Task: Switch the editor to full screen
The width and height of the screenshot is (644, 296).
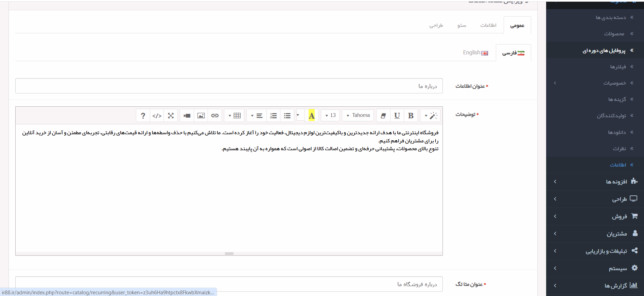Action: (x=171, y=116)
